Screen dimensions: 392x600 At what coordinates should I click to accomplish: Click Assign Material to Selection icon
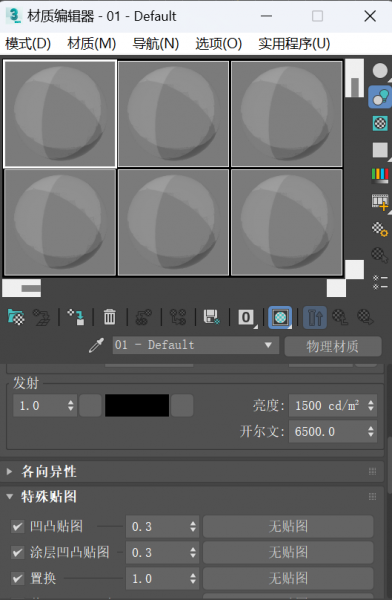tap(76, 317)
